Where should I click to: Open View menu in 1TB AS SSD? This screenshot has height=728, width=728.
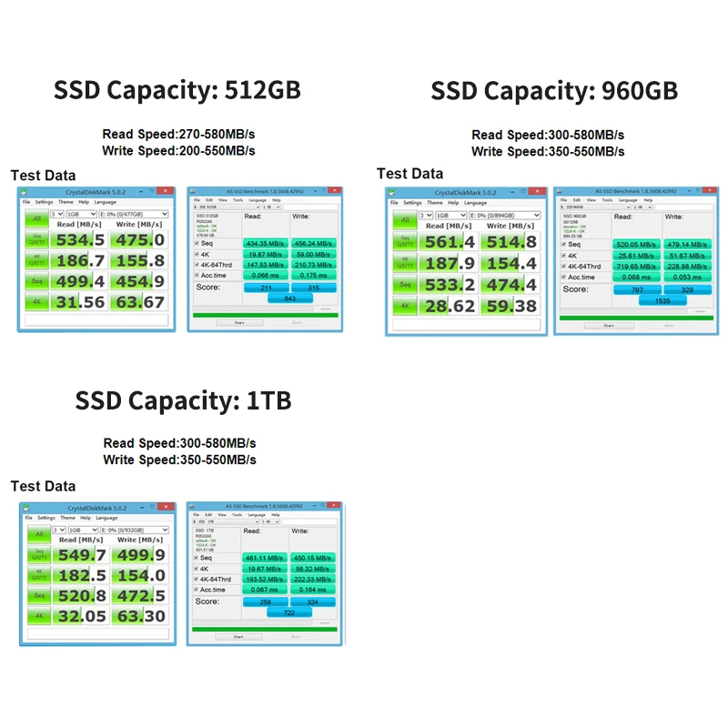coord(222,515)
